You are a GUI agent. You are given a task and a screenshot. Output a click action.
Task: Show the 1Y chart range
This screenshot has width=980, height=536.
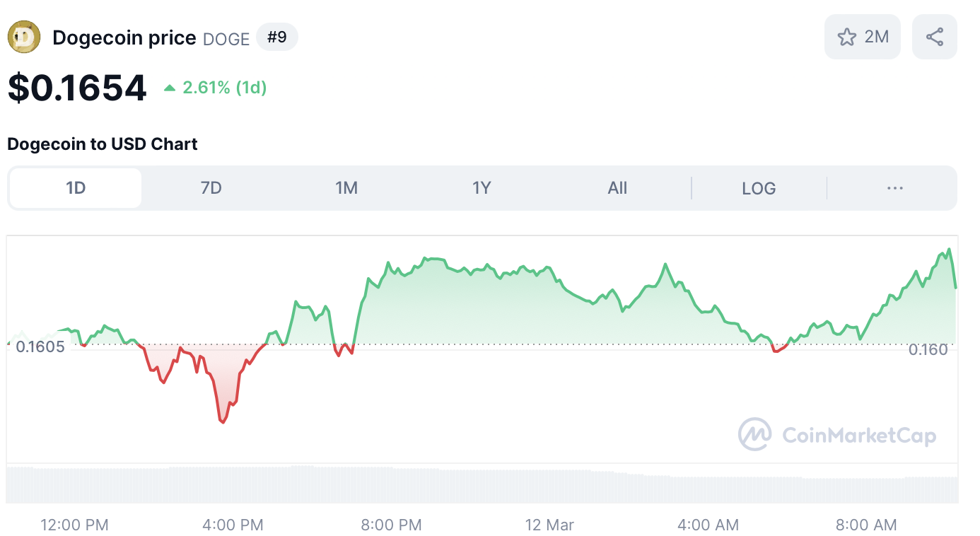click(x=482, y=188)
